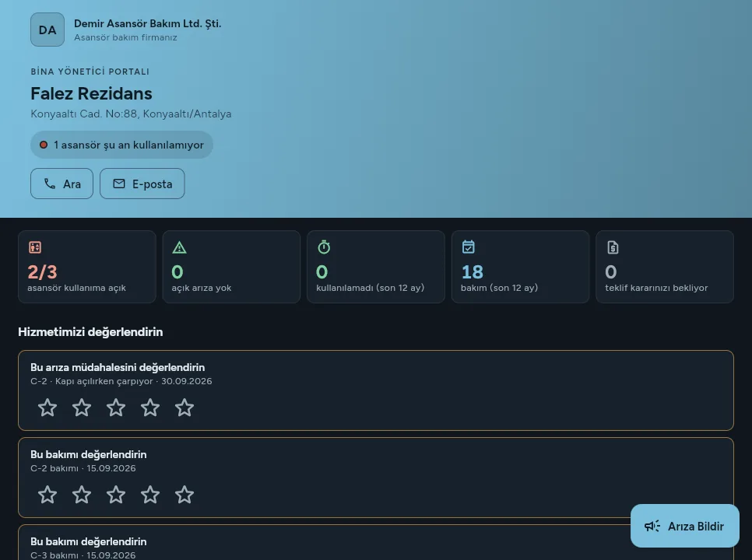Give the C-2 arıza müdahalesi five stars

[x=184, y=408]
